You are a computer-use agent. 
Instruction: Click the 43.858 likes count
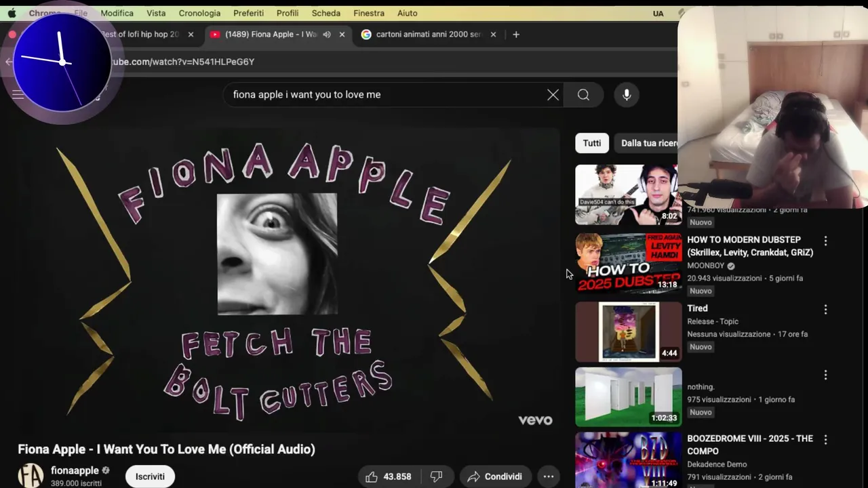[397, 476]
